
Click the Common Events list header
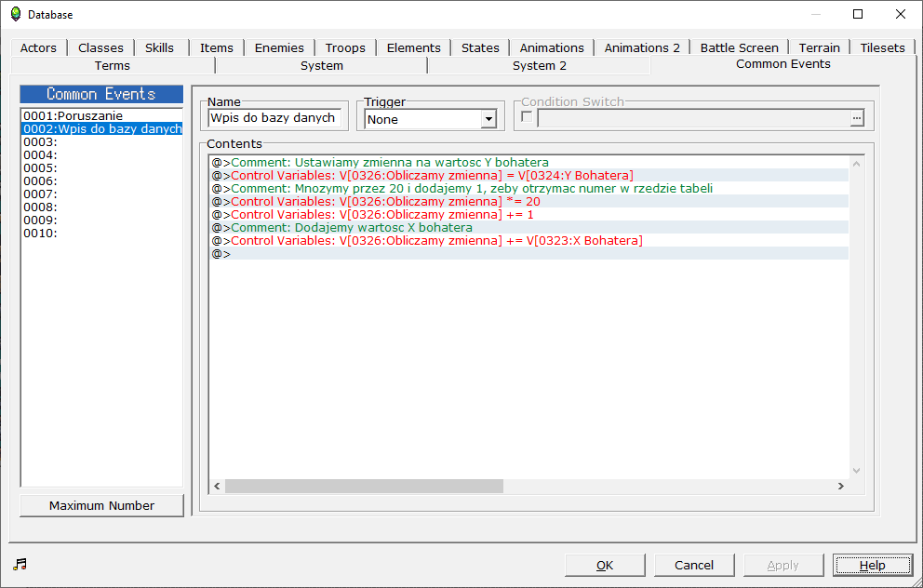(x=101, y=94)
